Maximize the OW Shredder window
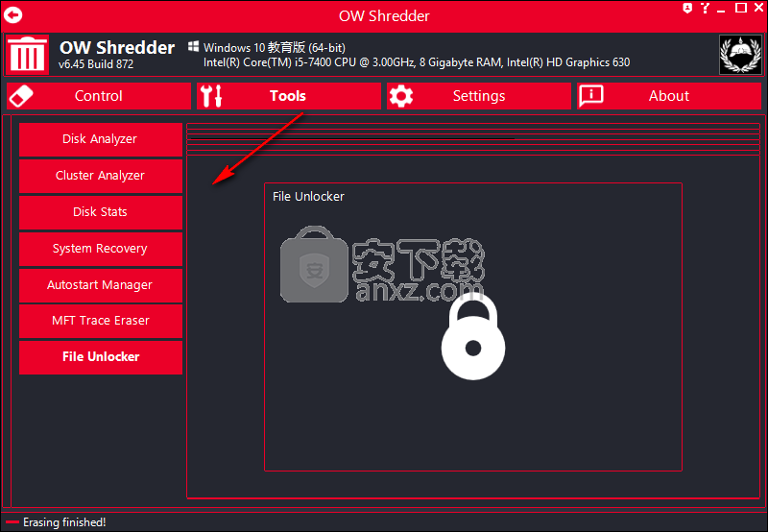 pyautogui.click(x=741, y=8)
